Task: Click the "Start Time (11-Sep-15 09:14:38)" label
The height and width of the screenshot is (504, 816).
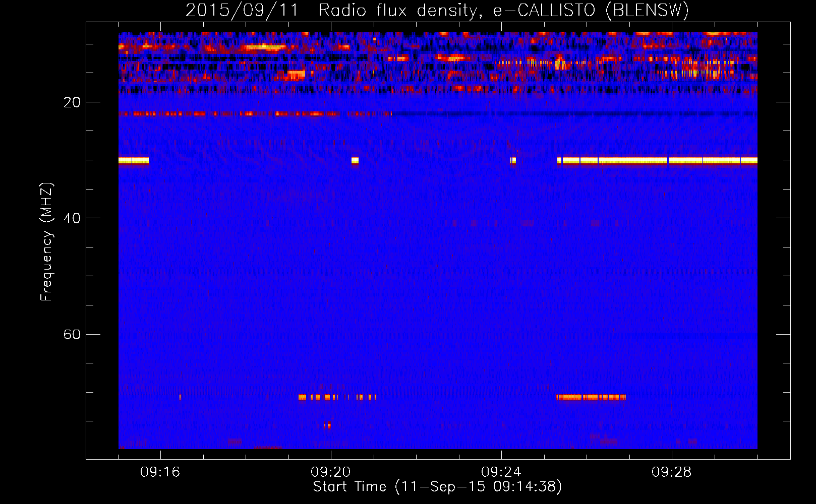Action: (x=437, y=487)
